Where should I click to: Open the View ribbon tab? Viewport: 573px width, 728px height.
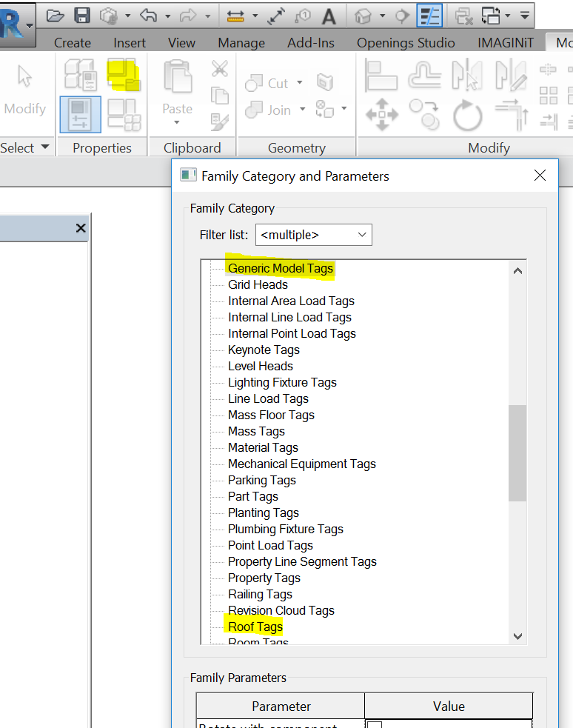coord(181,43)
